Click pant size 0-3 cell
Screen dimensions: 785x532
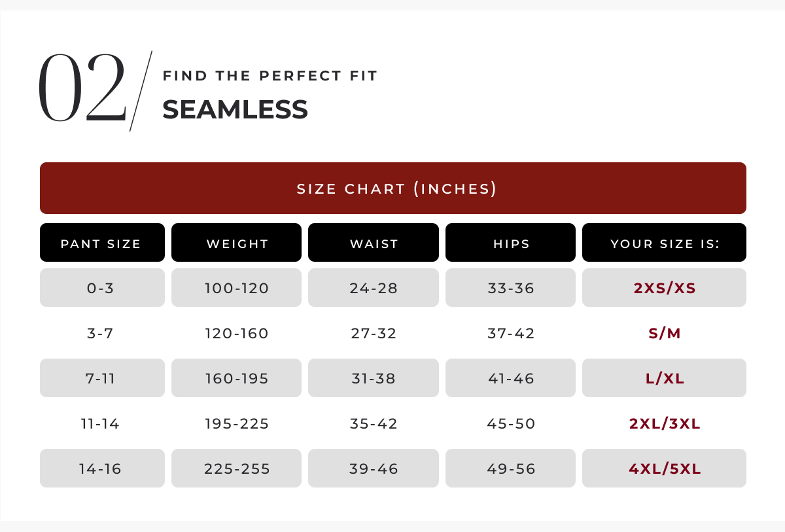pyautogui.click(x=101, y=288)
